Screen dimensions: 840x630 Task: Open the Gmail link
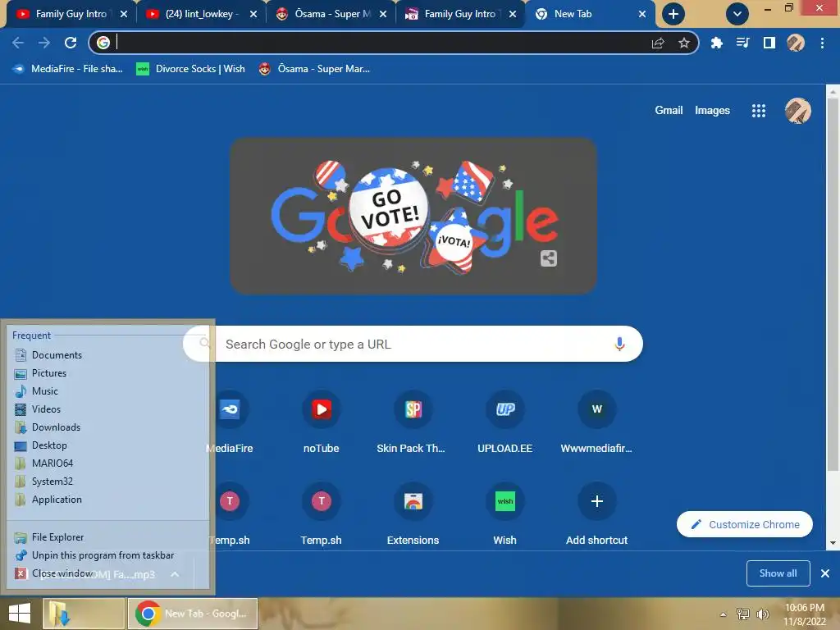[669, 111]
